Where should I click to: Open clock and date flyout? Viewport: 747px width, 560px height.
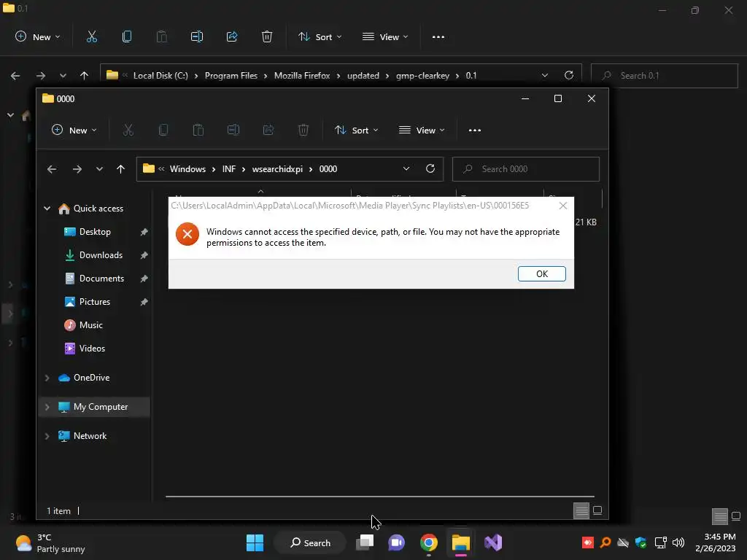click(715, 542)
